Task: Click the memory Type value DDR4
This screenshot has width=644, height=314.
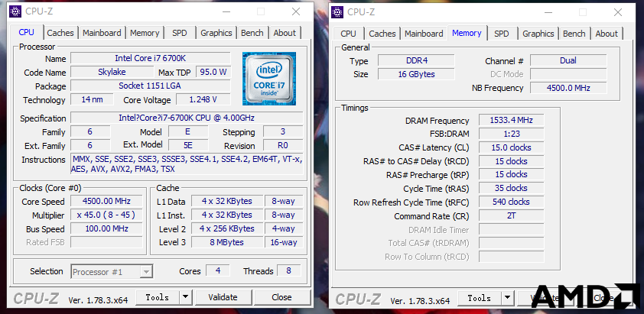Action: [x=417, y=61]
